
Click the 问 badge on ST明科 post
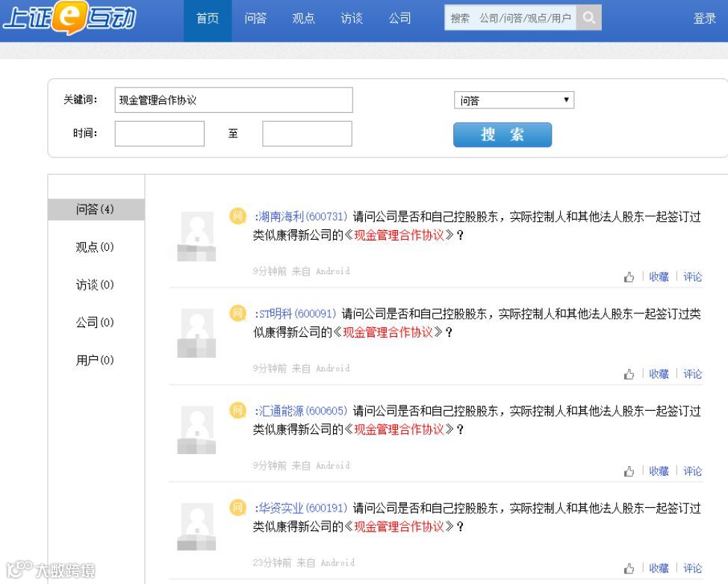237,313
